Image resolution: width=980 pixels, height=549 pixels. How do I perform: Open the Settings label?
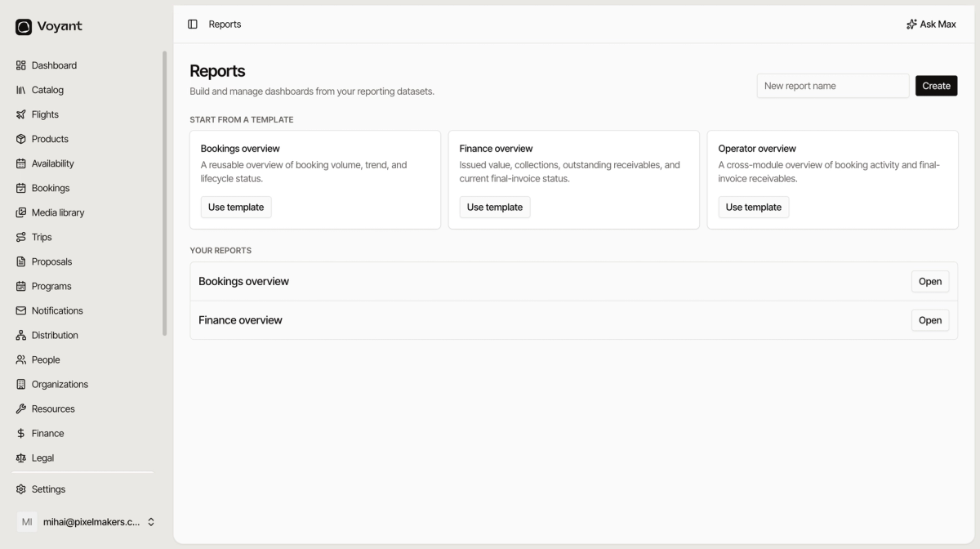tap(48, 489)
